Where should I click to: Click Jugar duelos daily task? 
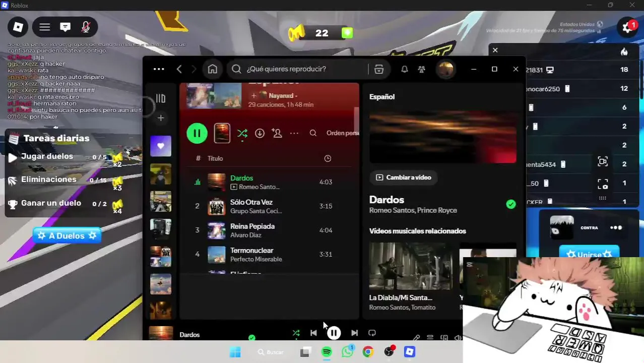point(66,158)
